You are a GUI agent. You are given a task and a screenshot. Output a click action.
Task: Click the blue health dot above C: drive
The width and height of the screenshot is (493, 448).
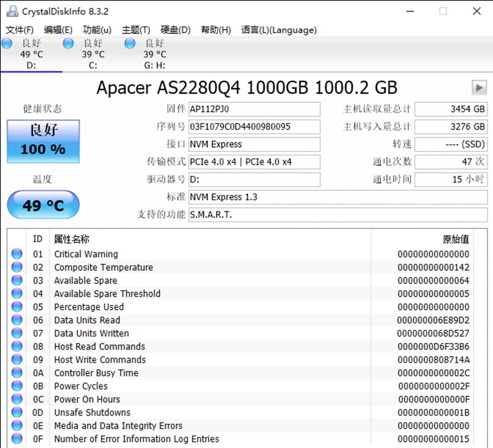(x=68, y=44)
